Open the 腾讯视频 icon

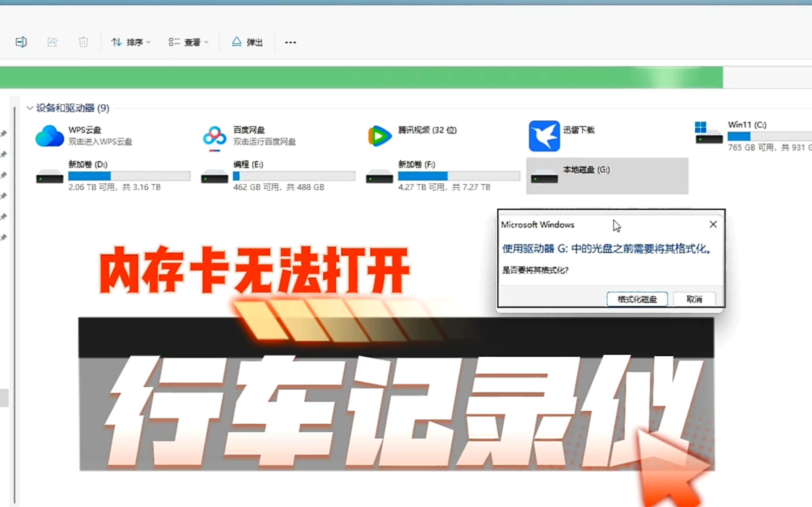pos(380,136)
